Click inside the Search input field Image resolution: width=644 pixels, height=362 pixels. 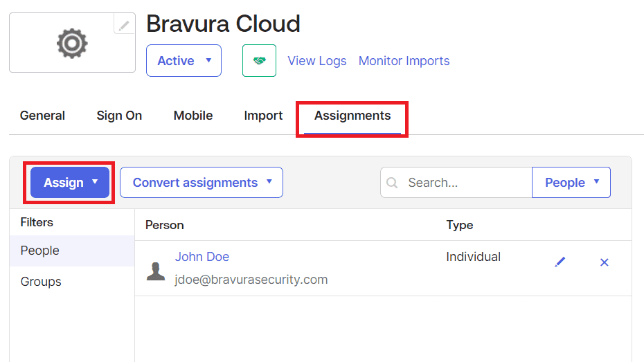[465, 183]
